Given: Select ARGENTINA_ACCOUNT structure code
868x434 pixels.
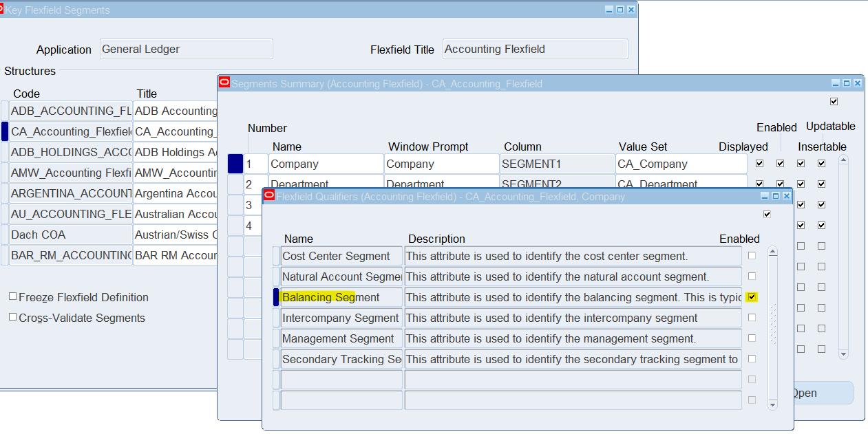Looking at the screenshot, I should pyautogui.click(x=71, y=193).
